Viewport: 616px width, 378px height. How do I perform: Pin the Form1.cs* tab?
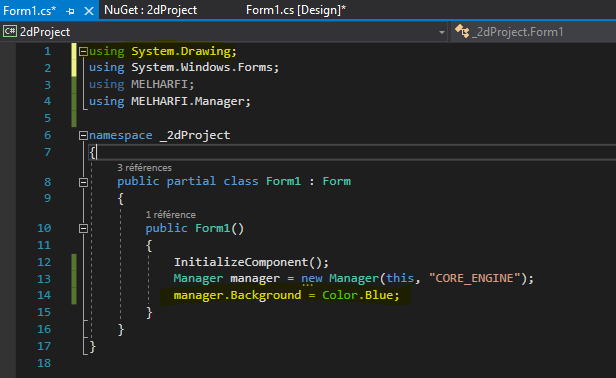click(x=71, y=11)
